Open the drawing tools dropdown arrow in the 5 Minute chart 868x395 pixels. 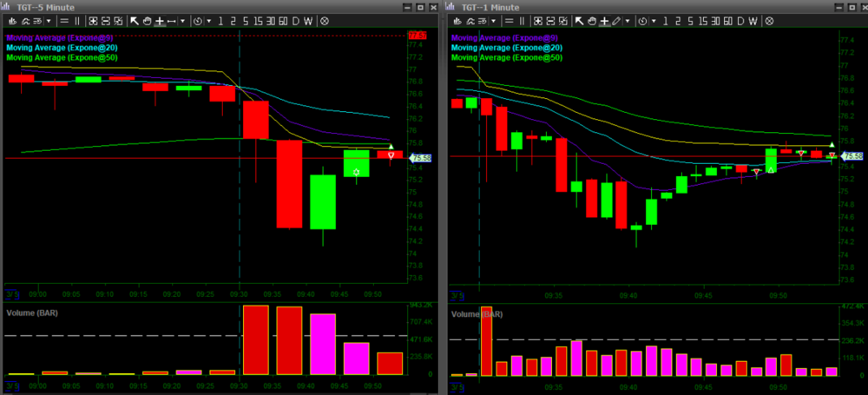182,20
